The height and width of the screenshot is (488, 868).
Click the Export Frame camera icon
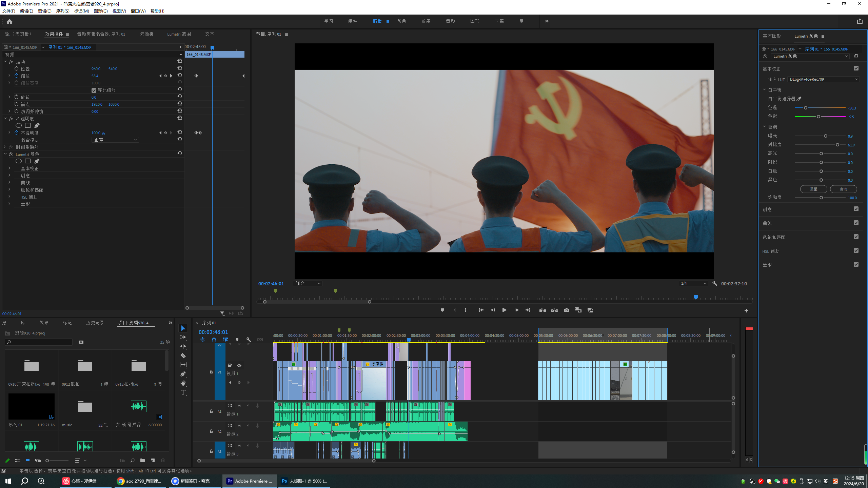[566, 310]
